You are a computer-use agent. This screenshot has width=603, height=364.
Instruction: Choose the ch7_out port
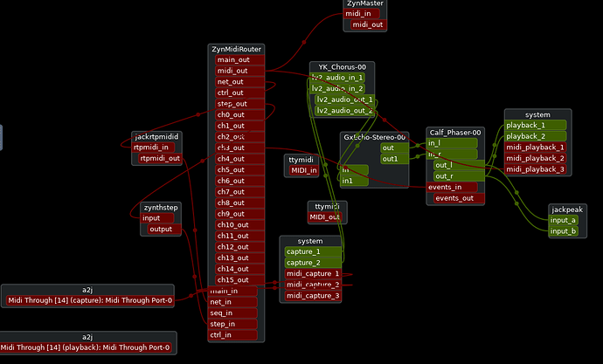pos(240,192)
